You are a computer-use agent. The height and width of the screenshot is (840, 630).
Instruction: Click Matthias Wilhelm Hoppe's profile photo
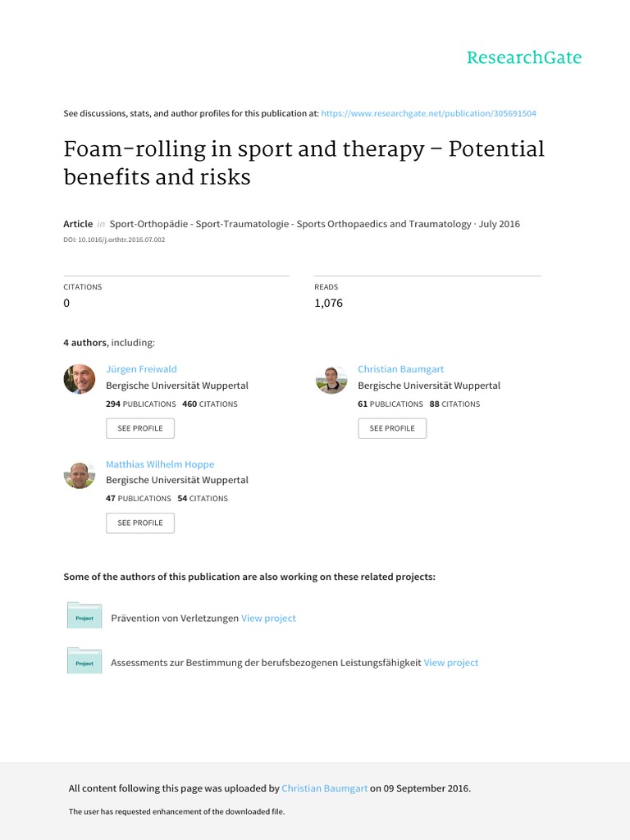[x=80, y=474]
